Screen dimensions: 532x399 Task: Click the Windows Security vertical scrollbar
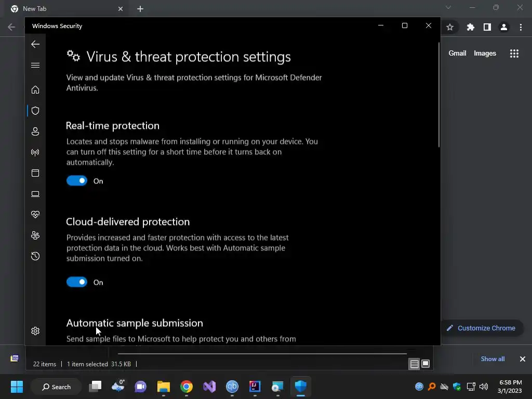tap(438, 95)
